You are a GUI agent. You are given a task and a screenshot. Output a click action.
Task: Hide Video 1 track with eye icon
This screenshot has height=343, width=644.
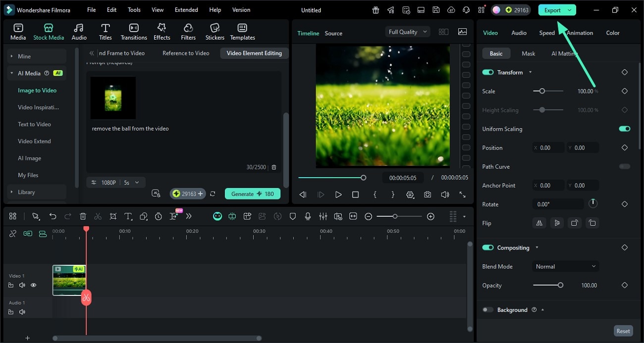[x=34, y=285]
